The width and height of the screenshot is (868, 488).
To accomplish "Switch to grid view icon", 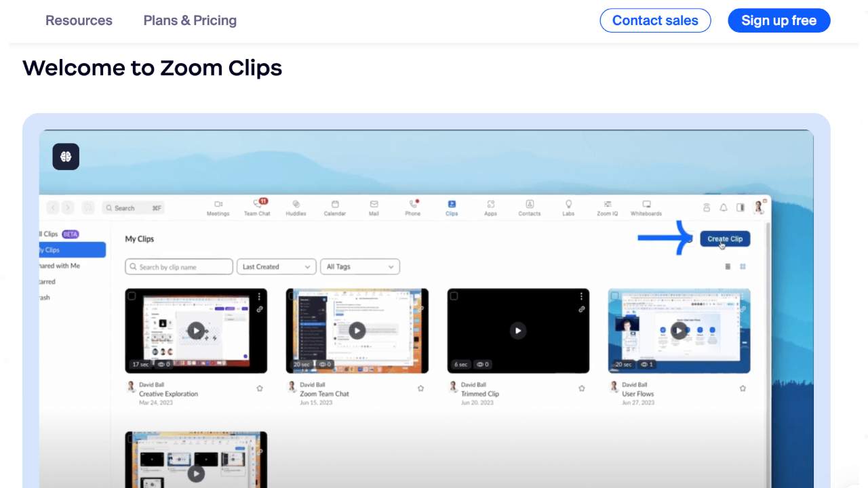I will click(x=743, y=267).
